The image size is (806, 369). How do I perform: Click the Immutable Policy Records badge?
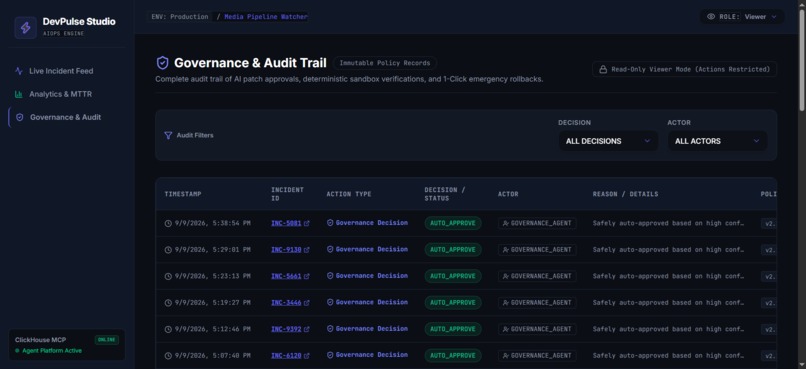pos(385,63)
